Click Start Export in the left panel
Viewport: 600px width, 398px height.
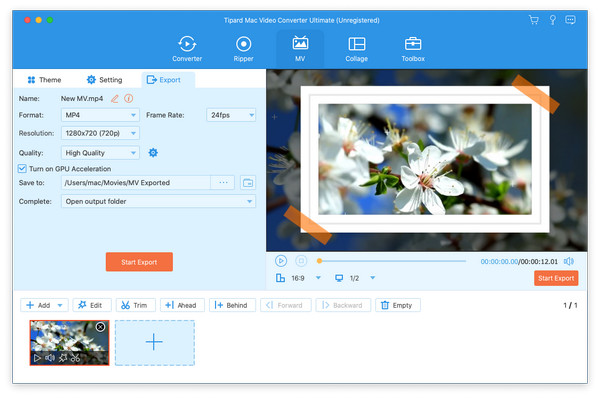[139, 262]
